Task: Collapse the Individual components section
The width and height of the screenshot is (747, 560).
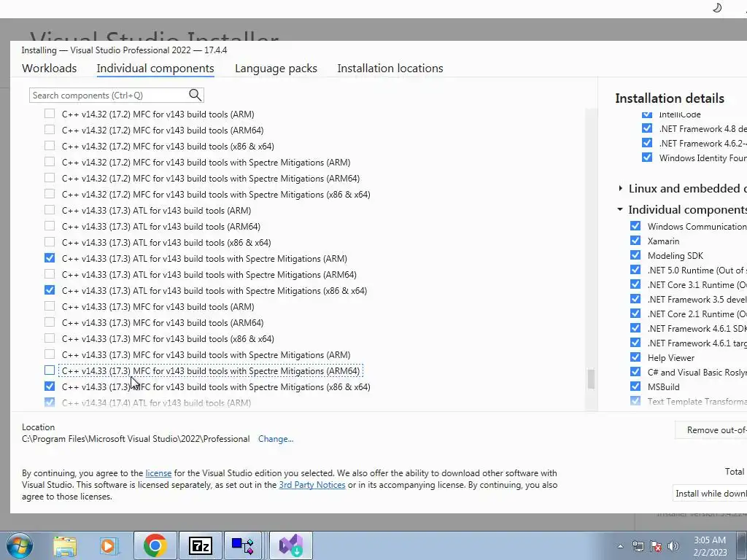Action: [x=620, y=209]
